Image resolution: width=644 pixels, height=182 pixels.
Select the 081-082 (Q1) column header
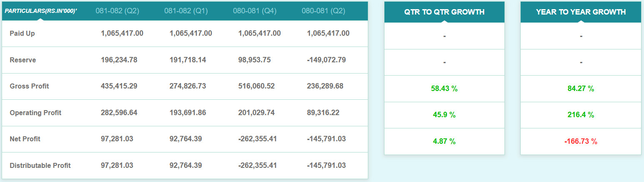pos(186,11)
